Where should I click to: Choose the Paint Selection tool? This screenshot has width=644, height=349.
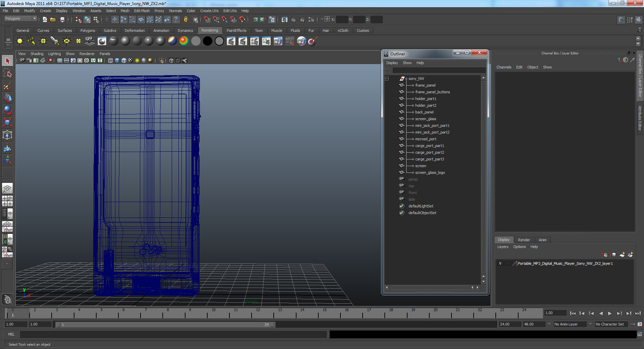point(7,86)
